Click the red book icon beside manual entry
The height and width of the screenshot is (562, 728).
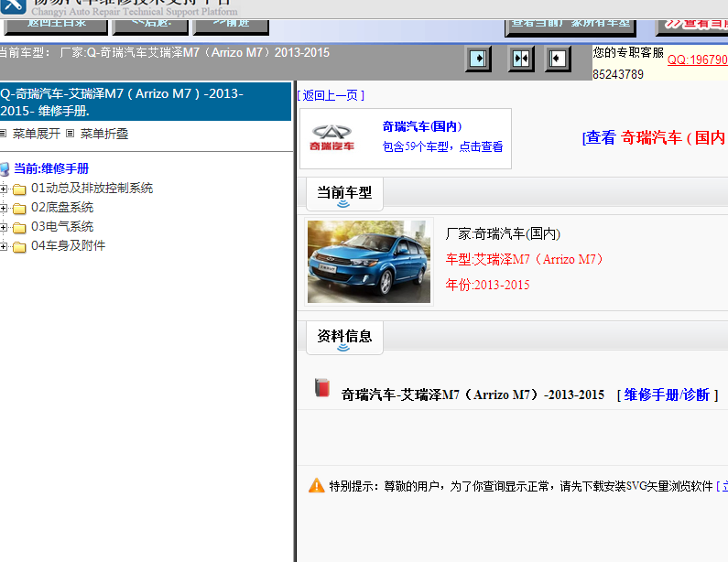(x=322, y=387)
